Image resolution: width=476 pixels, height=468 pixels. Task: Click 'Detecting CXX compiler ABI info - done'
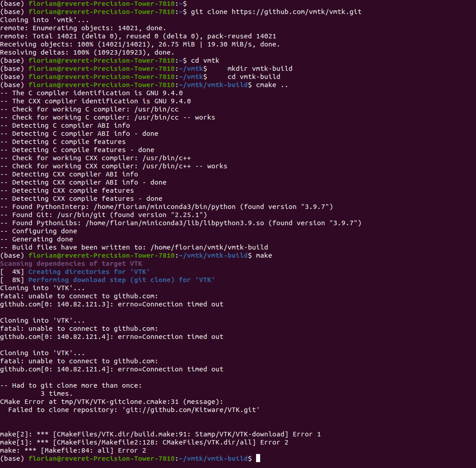point(83,183)
